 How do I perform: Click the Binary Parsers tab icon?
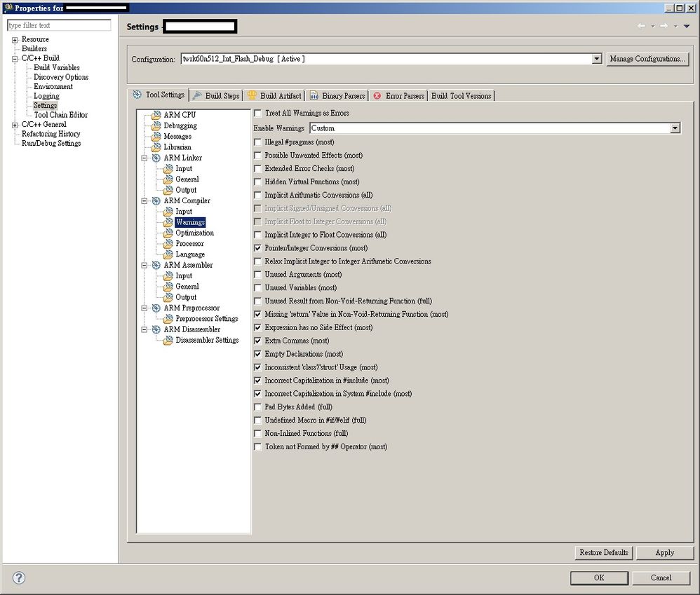pos(314,95)
